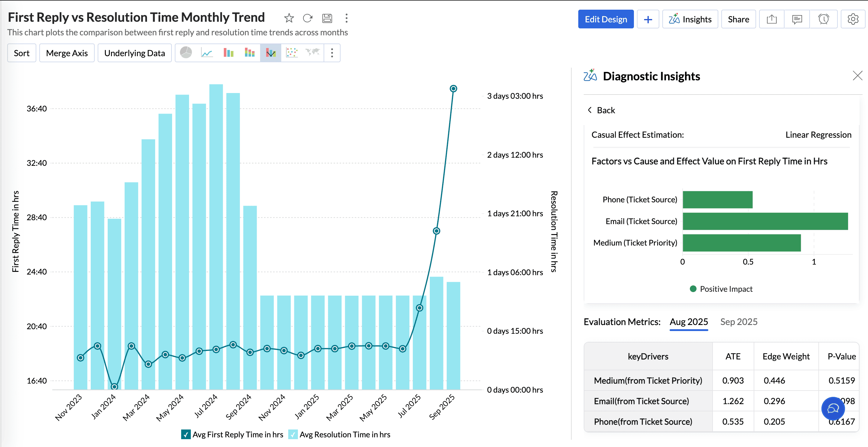Toggle Avg Resolution Time legend checkbox
This screenshot has width=868, height=447.
click(293, 435)
